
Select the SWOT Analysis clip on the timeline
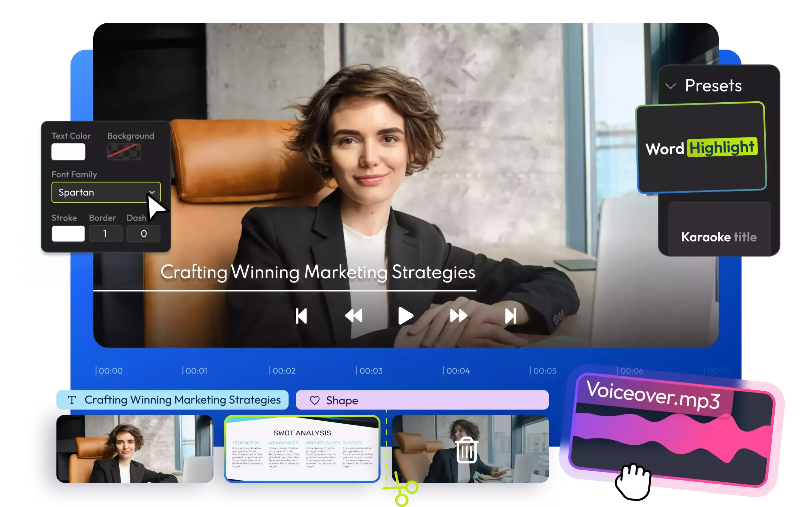(302, 449)
